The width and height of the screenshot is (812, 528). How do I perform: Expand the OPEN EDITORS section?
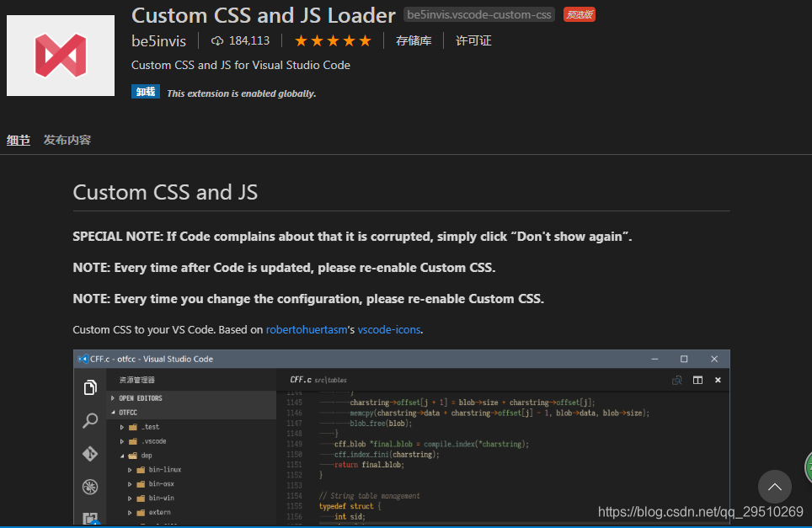pyautogui.click(x=113, y=398)
